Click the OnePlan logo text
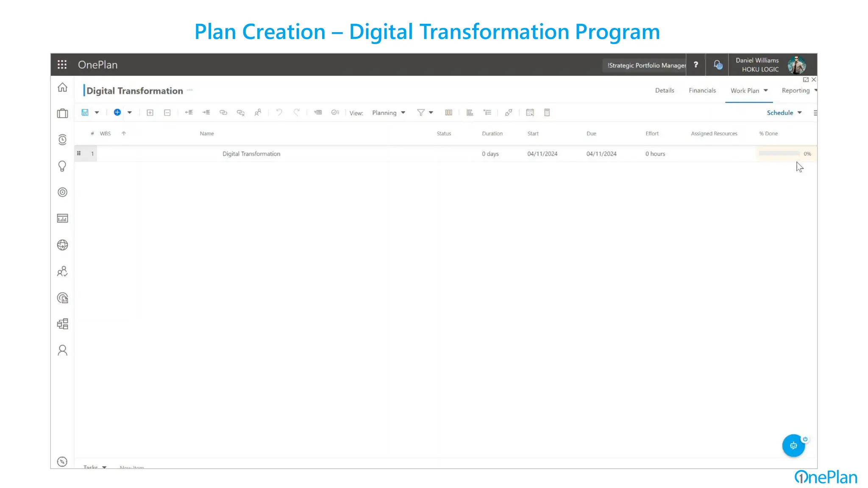 click(x=98, y=64)
